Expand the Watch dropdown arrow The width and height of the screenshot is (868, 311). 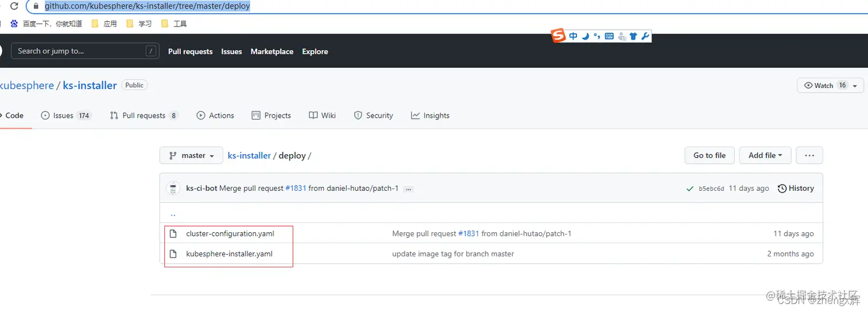tap(855, 86)
